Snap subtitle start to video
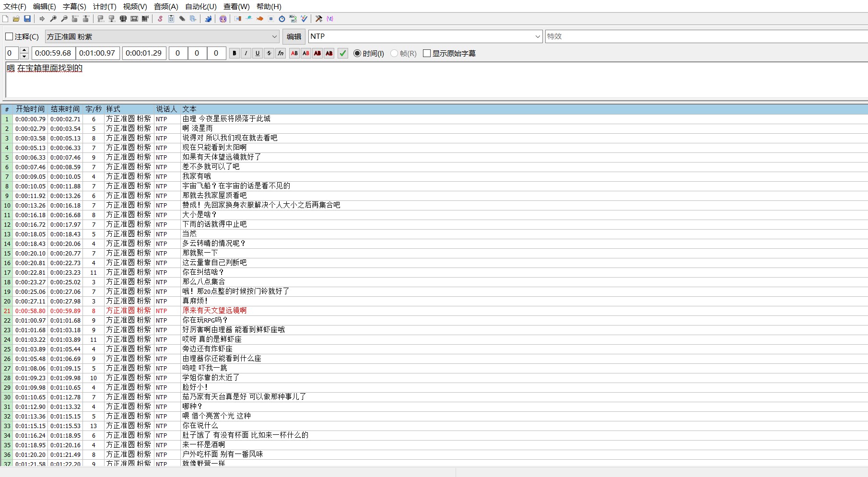Image resolution: width=868 pixels, height=477 pixels. click(x=101, y=19)
